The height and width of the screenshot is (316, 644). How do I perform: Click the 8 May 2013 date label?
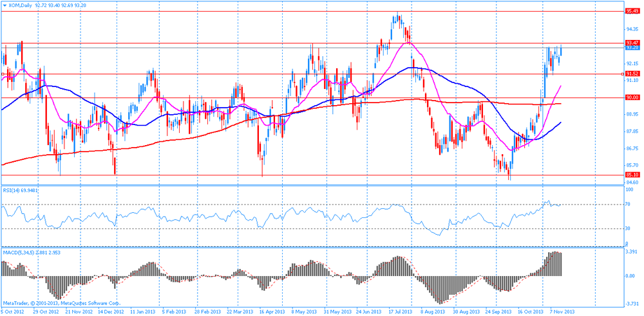(x=303, y=312)
